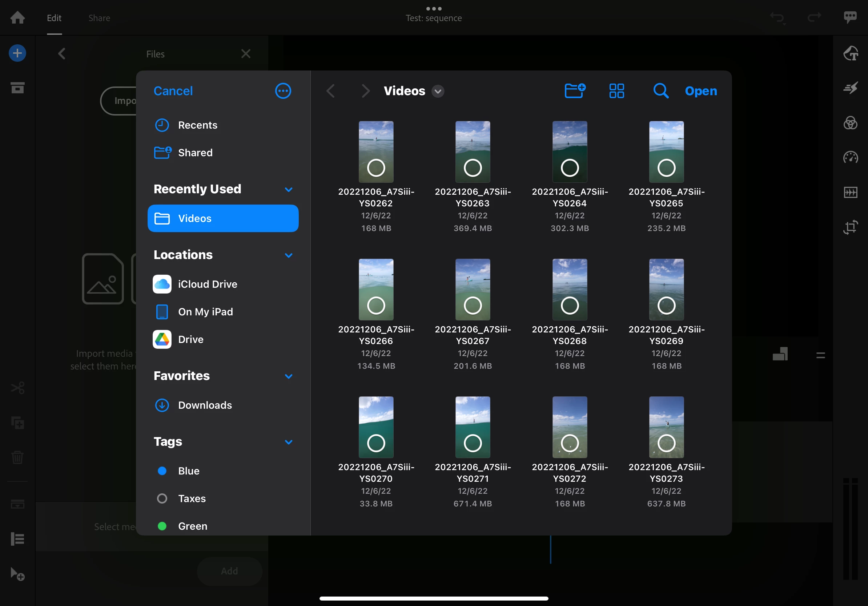Switch to grid view icon

coord(616,91)
